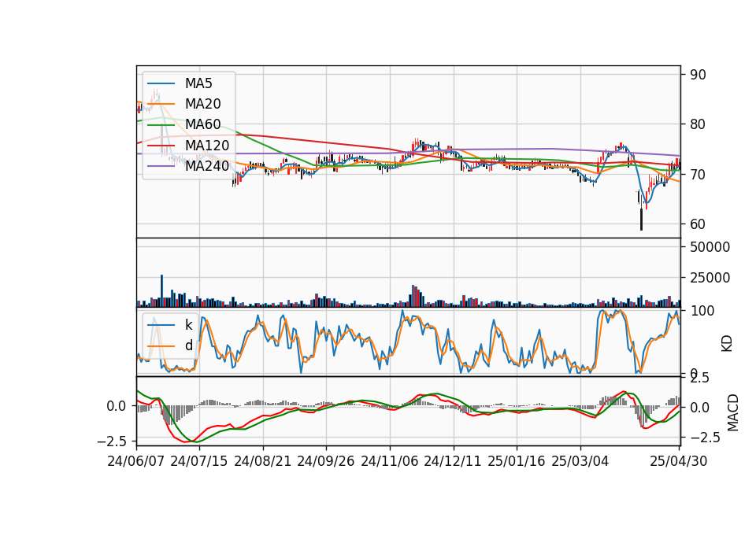
Task: Click the 24/06/07 date axis label
Action: pos(136,461)
